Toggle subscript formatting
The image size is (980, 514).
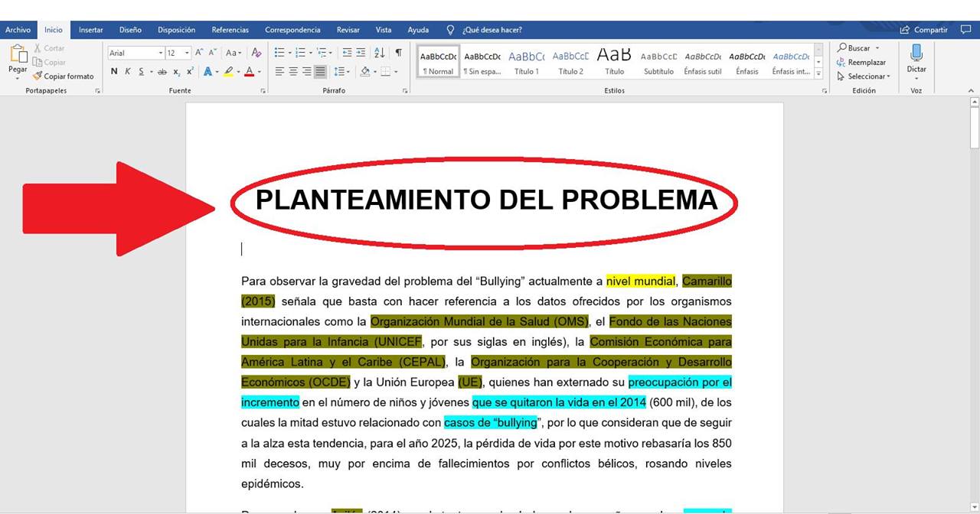pyautogui.click(x=176, y=71)
